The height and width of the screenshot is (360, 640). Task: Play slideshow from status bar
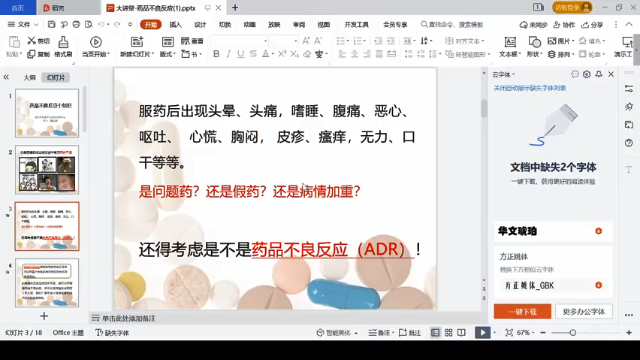coord(482,332)
